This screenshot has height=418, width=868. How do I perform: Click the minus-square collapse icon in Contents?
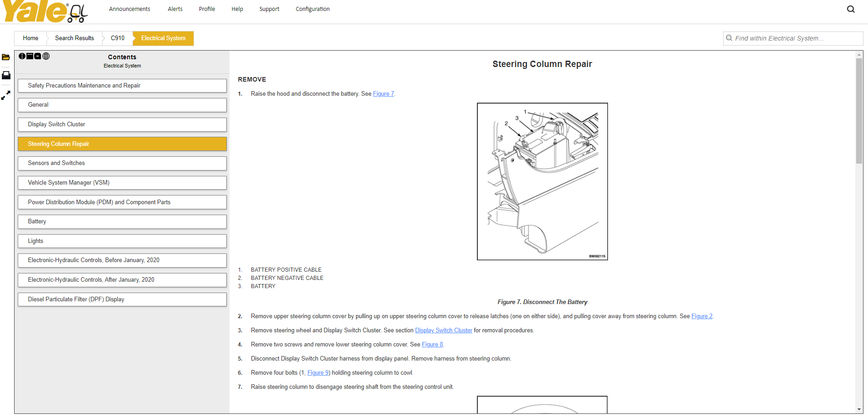coord(38,56)
